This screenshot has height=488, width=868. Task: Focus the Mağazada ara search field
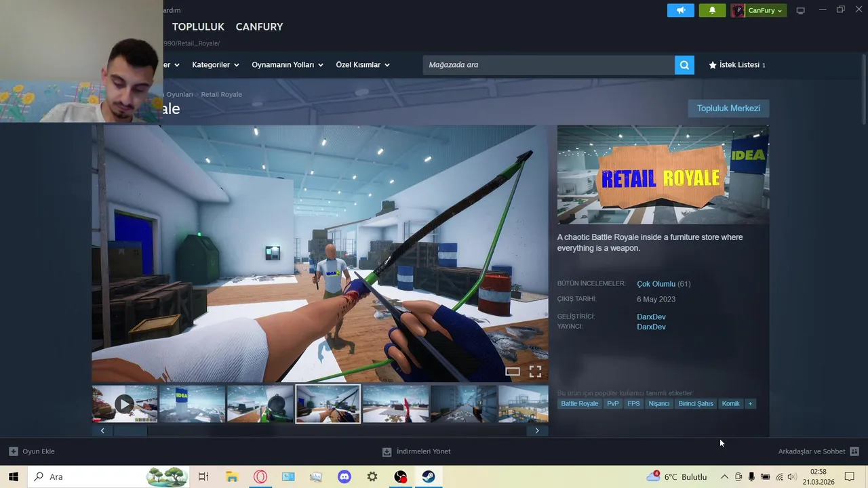(x=549, y=65)
